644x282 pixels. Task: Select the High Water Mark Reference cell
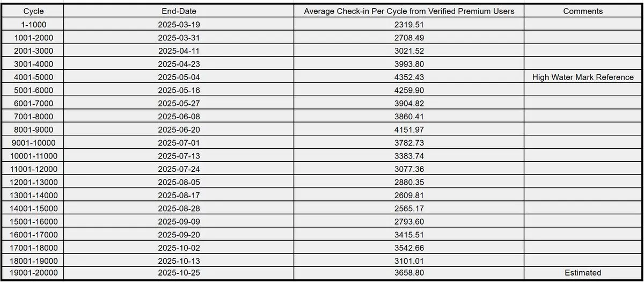(583, 77)
